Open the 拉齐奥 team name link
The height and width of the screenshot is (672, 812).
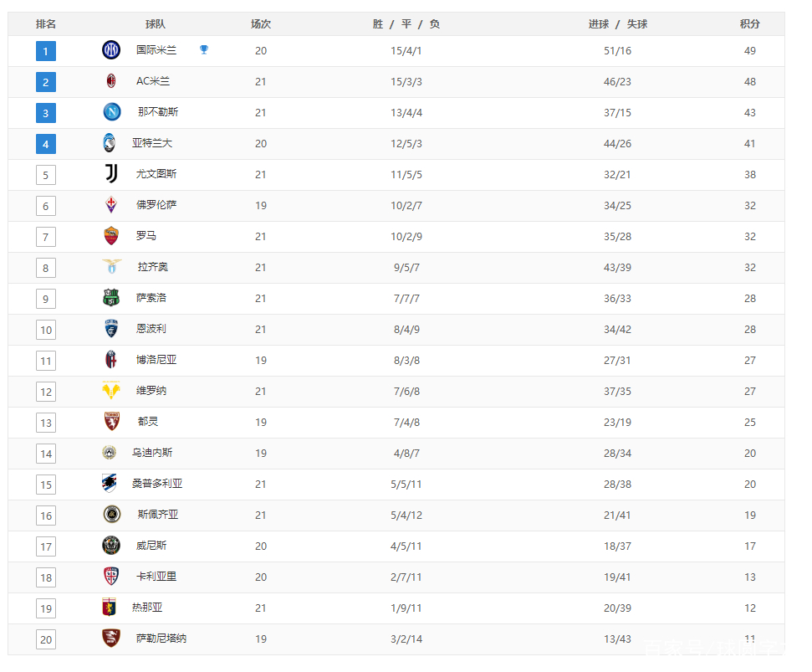[152, 267]
